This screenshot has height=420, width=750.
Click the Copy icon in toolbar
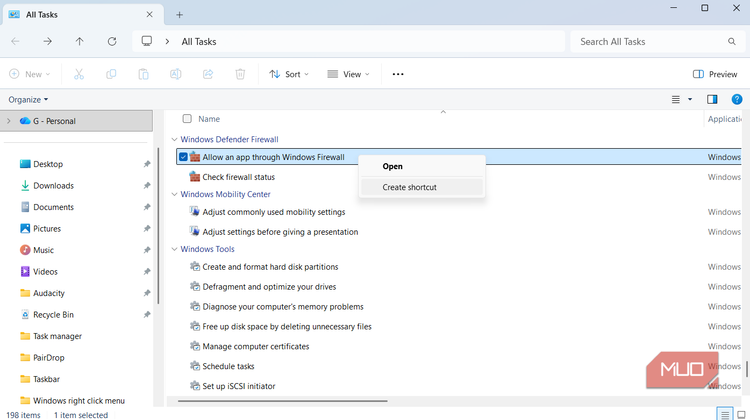(x=111, y=74)
